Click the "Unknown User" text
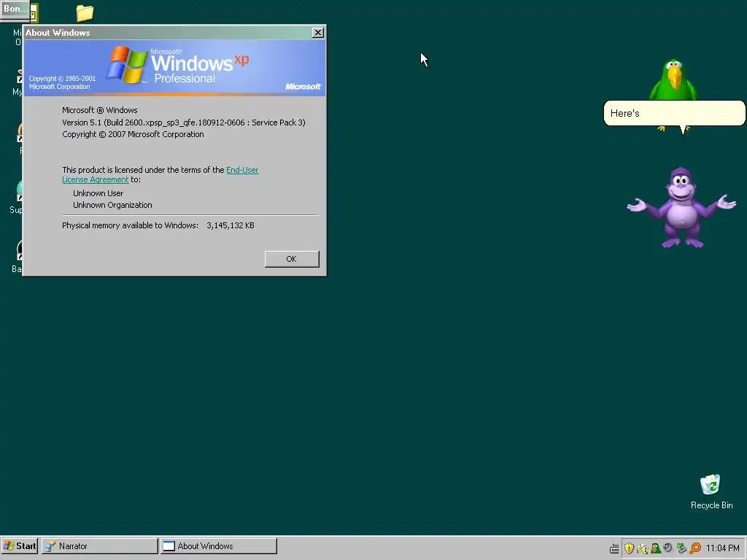The width and height of the screenshot is (747, 560). [x=98, y=193]
